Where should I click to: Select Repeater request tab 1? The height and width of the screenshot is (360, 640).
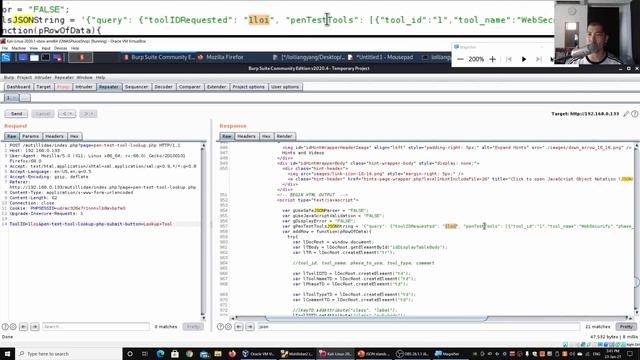tap(11, 98)
